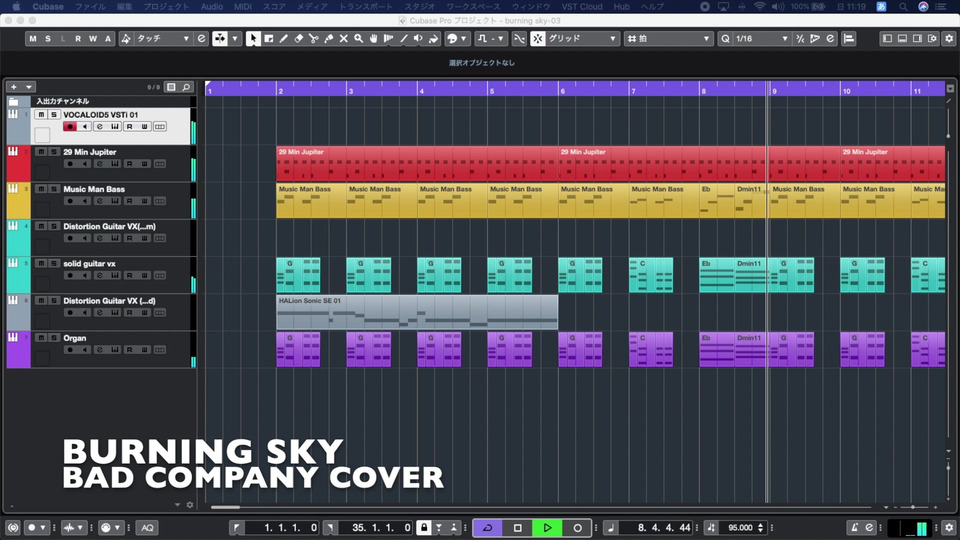
Task: Open setup gear in top toolbar
Action: pyautogui.click(x=949, y=39)
